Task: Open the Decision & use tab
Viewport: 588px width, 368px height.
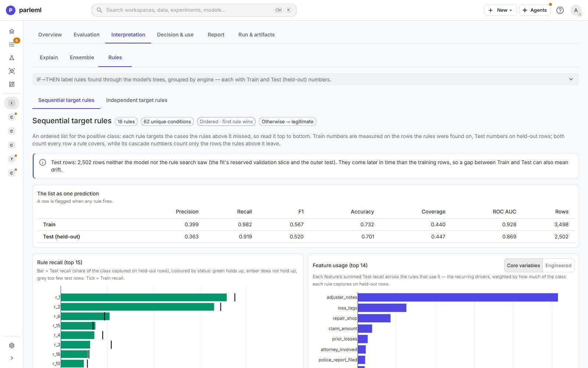Action: pos(175,35)
